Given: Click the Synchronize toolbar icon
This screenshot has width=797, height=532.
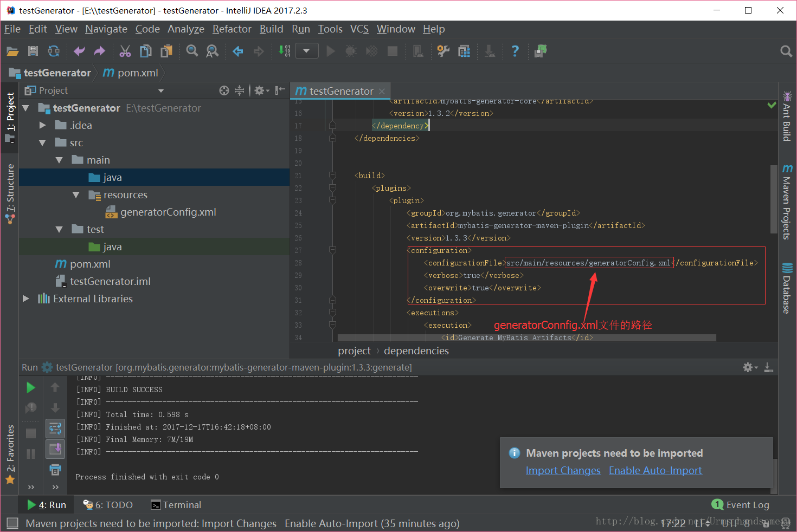Looking at the screenshot, I should coord(54,51).
